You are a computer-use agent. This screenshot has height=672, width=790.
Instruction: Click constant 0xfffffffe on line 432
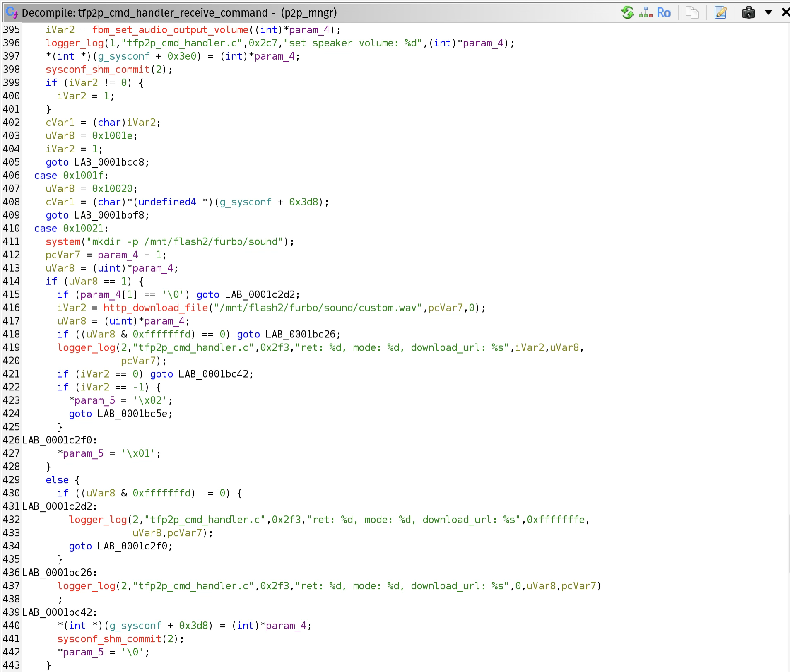556,520
